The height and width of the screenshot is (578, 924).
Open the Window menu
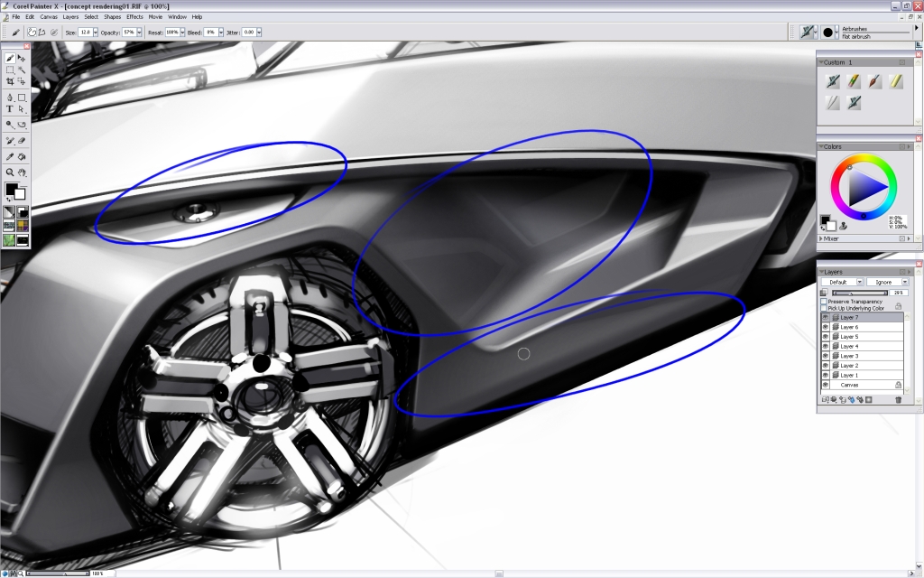(178, 16)
